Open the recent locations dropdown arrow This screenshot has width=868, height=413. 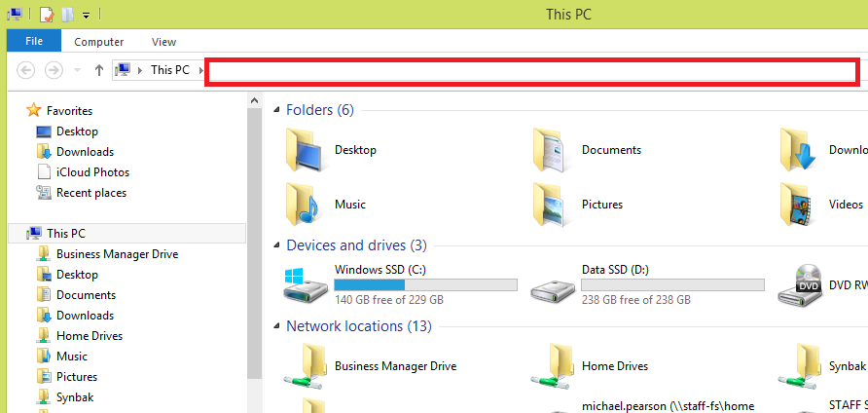pyautogui.click(x=78, y=70)
